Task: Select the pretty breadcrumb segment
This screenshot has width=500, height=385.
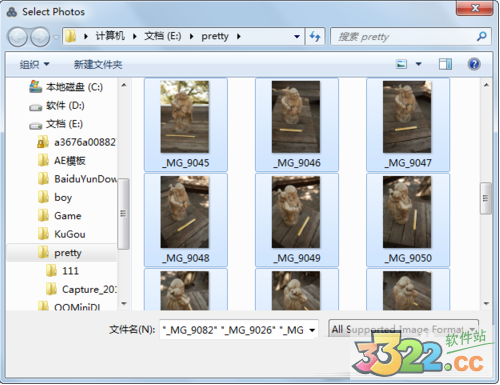Action: point(215,36)
